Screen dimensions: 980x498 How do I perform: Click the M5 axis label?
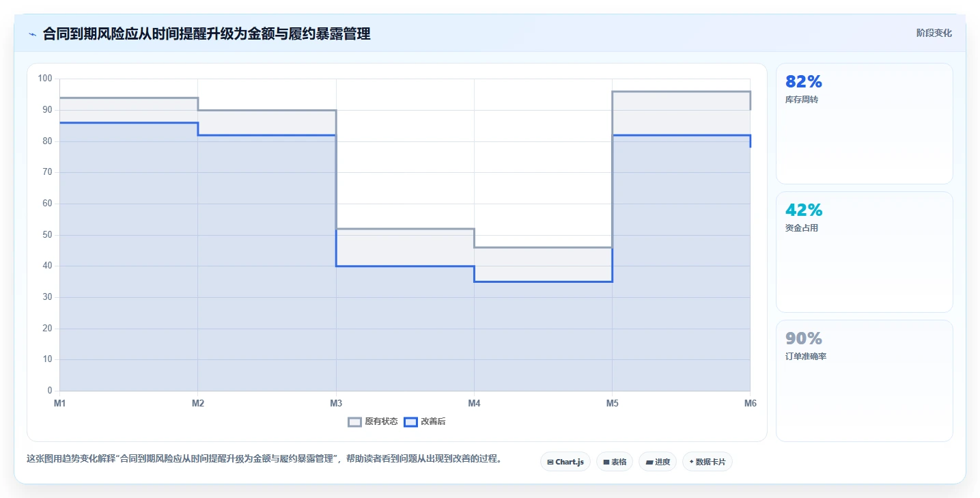pyautogui.click(x=613, y=404)
